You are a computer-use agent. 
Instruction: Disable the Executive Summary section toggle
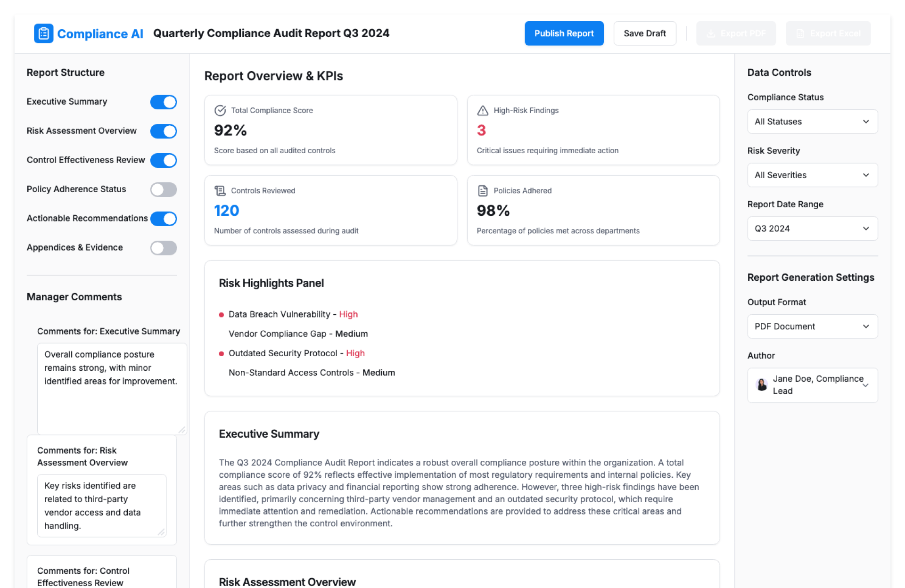point(164,102)
